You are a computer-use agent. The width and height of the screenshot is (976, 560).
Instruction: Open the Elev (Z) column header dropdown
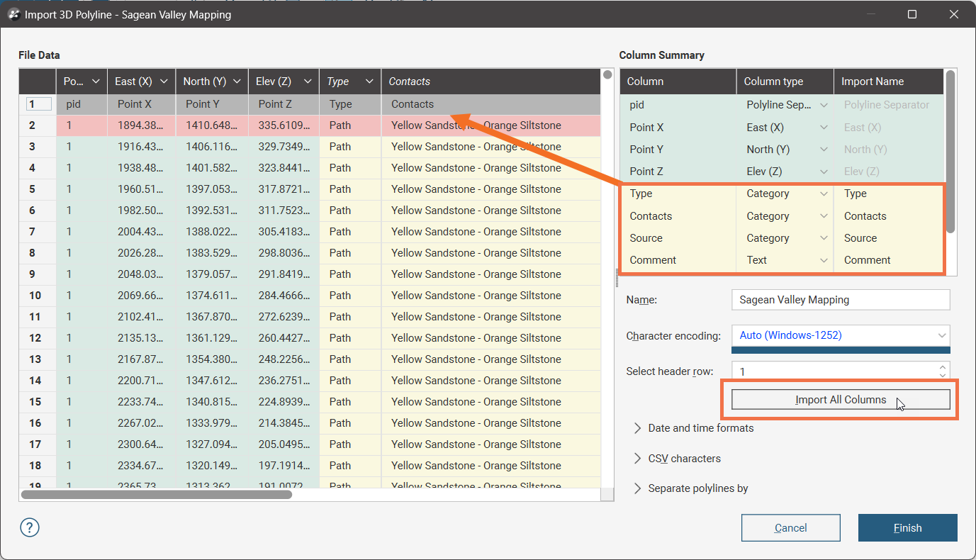click(308, 82)
